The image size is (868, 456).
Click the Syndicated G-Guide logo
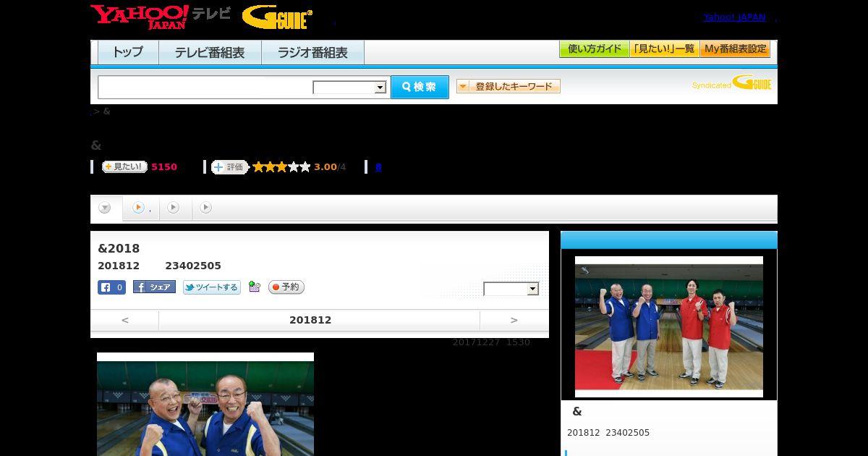(732, 83)
